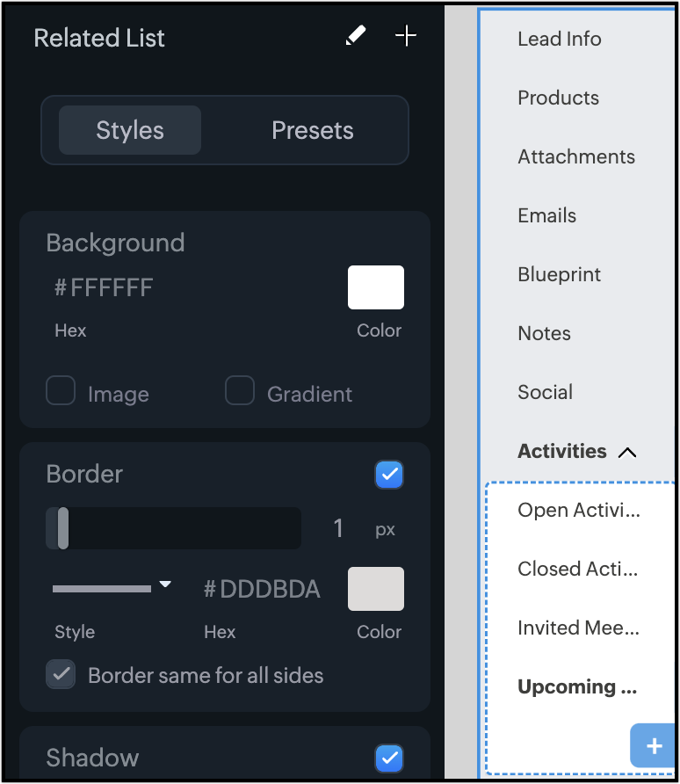Click the Border hex field #DDDBDA
The width and height of the screenshot is (680, 784).
click(x=262, y=589)
